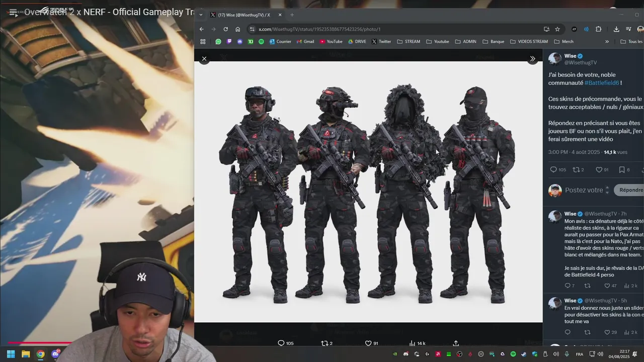This screenshot has height=362, width=644.
Task: Expand the ADMIN bookmarks folder
Action: pos(465,42)
